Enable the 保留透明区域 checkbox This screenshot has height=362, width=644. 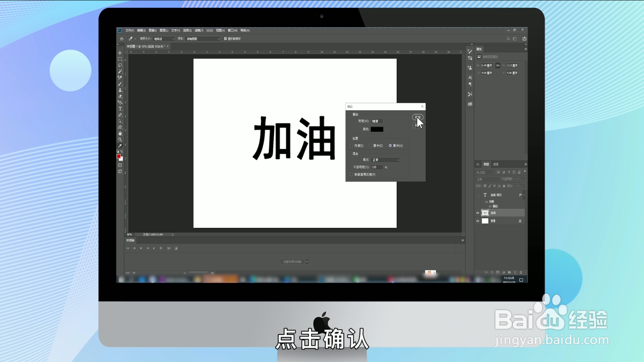[x=351, y=174]
